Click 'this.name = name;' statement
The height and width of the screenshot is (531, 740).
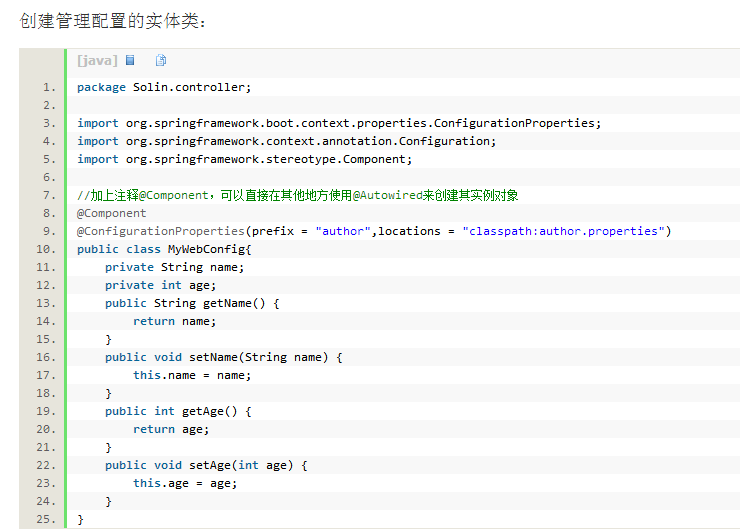click(x=192, y=375)
